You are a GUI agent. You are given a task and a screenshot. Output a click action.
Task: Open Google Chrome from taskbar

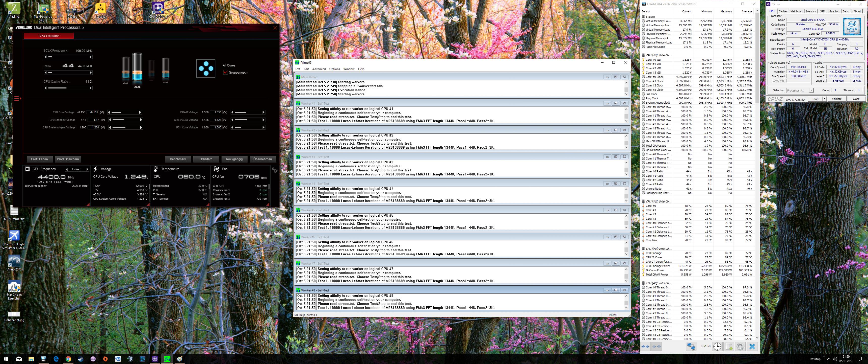[x=68, y=359]
